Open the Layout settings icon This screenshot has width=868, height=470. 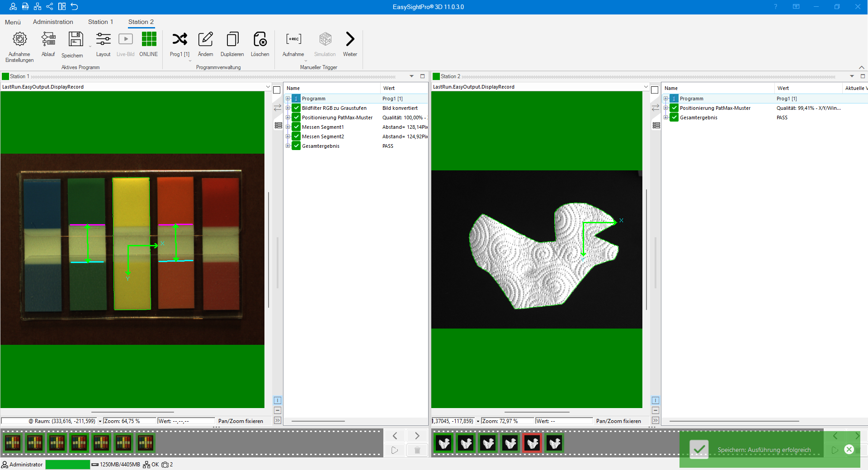[x=103, y=40]
